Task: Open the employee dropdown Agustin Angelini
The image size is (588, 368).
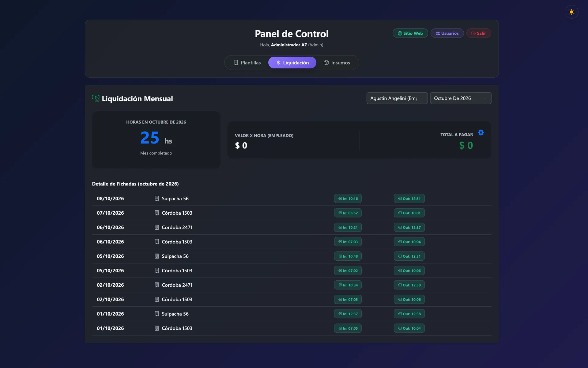Action: coord(397,98)
